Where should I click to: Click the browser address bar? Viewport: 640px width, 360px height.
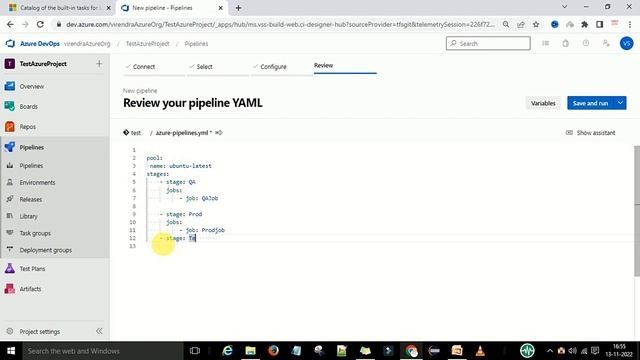coord(280,24)
